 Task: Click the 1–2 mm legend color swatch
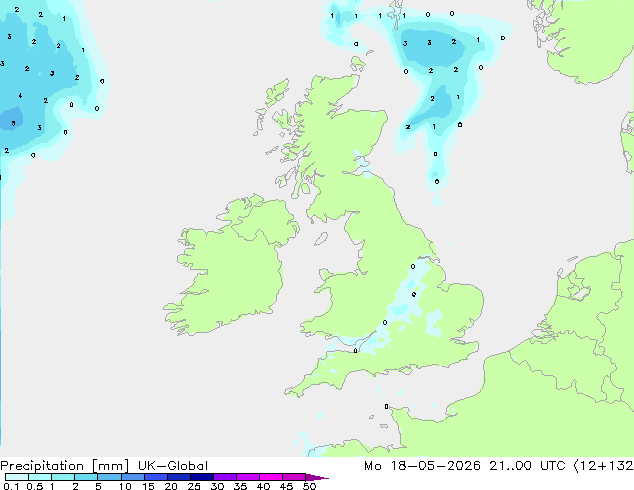pyautogui.click(x=63, y=477)
